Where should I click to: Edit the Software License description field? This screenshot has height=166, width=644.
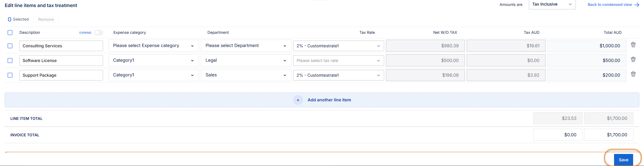click(x=61, y=61)
